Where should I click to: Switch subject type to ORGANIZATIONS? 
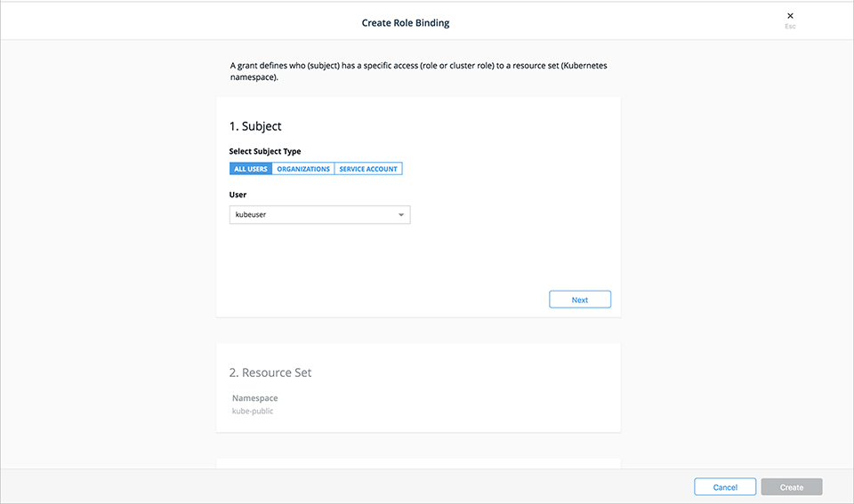pyautogui.click(x=303, y=169)
